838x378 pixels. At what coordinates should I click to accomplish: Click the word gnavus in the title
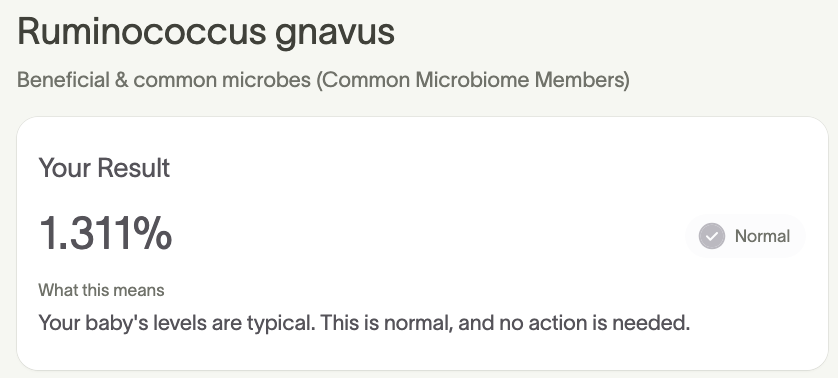coord(335,33)
